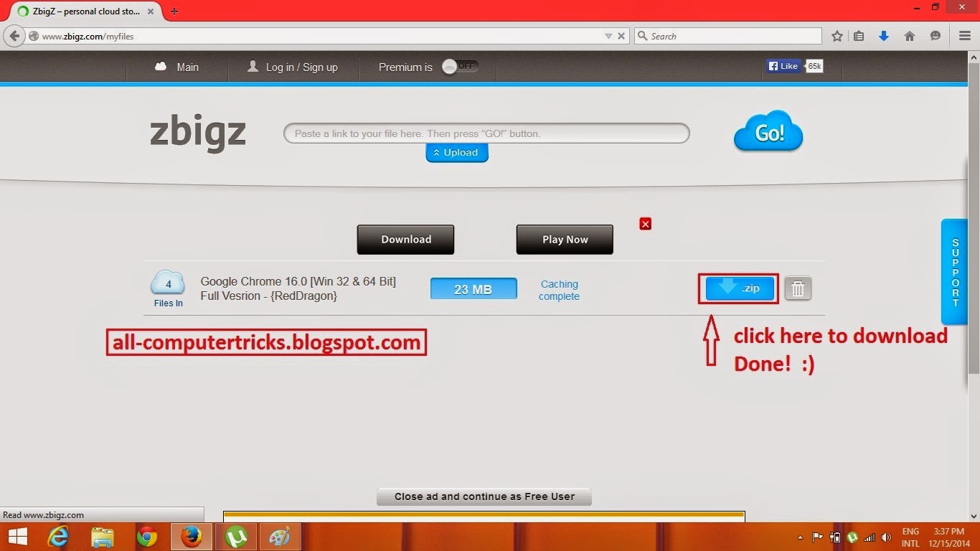Open Log in / Sign up
The width and height of the screenshot is (980, 551).
click(x=292, y=67)
